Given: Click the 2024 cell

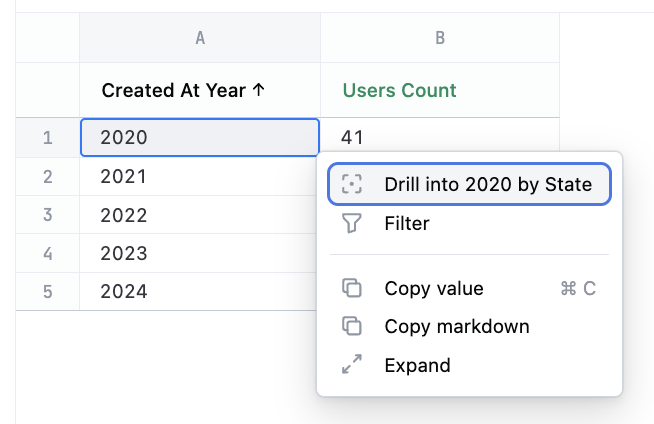Looking at the screenshot, I should (x=200, y=291).
